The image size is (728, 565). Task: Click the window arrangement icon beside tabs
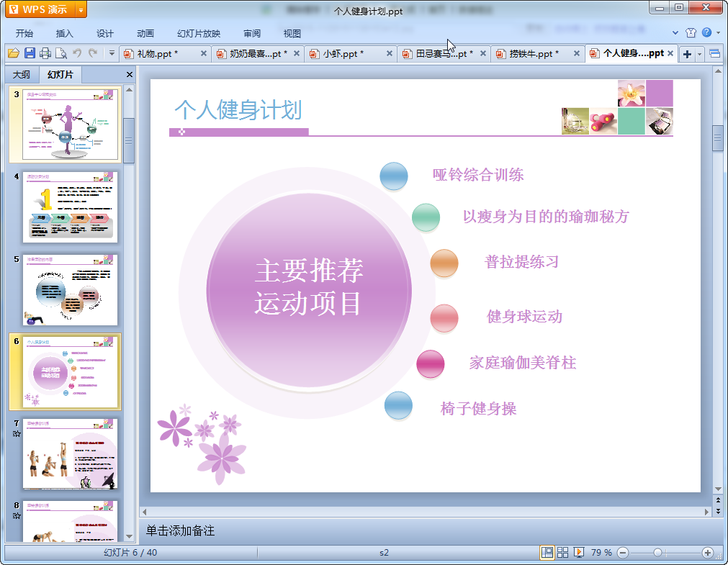(x=714, y=54)
